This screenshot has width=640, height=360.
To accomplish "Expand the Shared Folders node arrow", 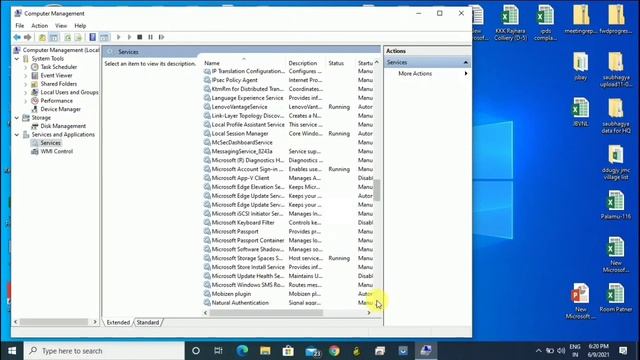I will pyautogui.click(x=25, y=84).
